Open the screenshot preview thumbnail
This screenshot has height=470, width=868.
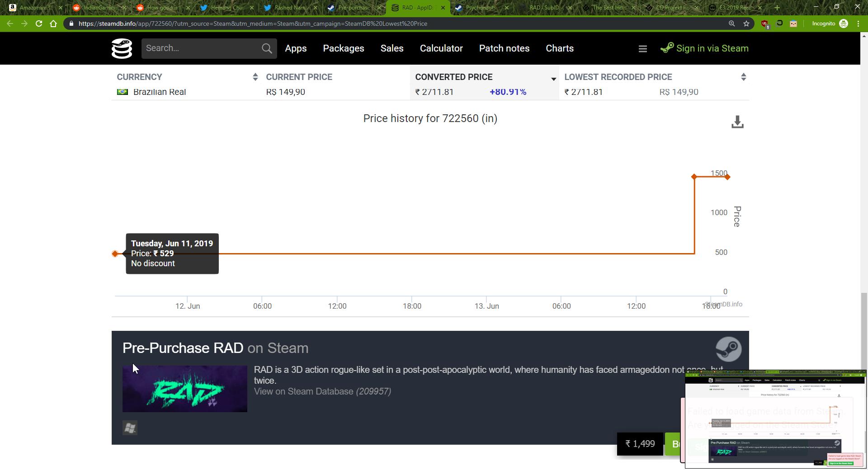pos(775,419)
